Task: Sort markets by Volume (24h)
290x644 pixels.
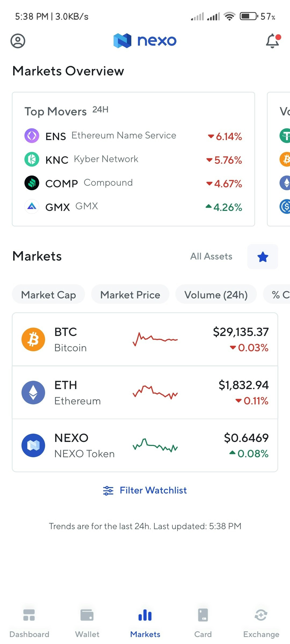Action: (x=216, y=295)
